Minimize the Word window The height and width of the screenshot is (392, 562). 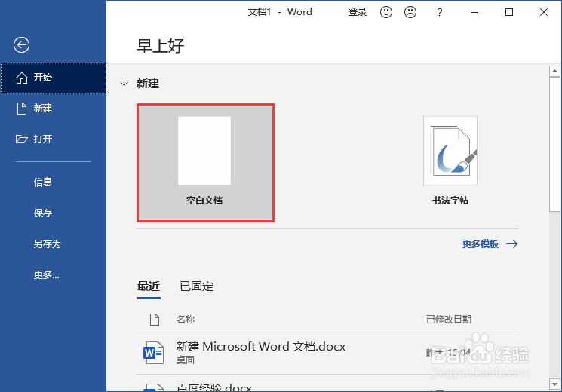[x=474, y=13]
